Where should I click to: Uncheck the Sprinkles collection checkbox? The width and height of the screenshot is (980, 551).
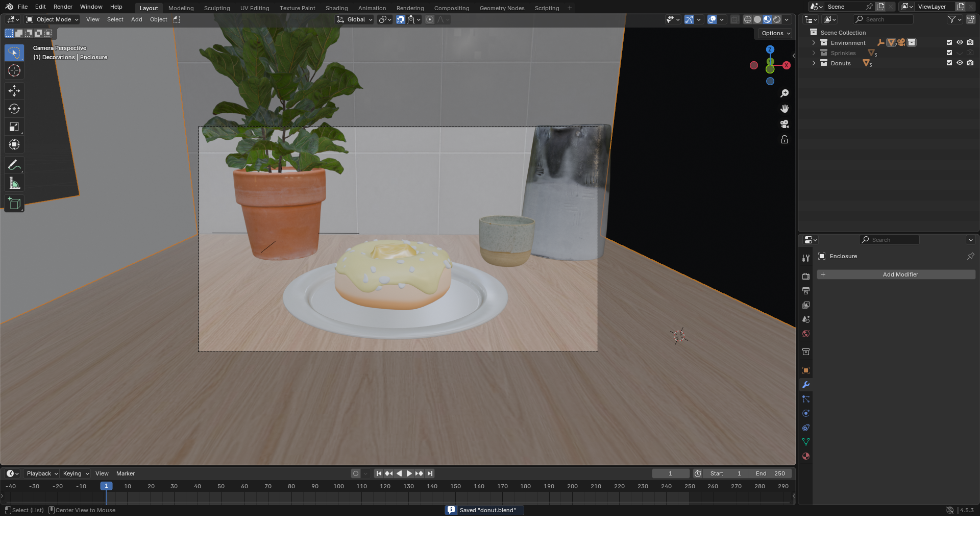click(949, 53)
